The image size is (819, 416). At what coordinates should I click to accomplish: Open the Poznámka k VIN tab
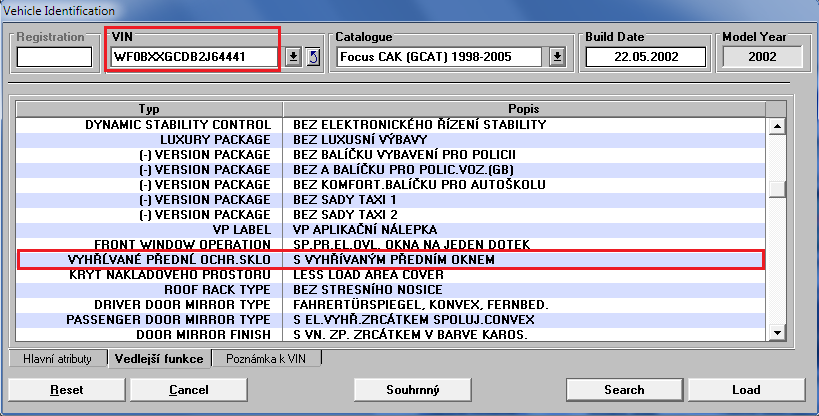pos(268,358)
